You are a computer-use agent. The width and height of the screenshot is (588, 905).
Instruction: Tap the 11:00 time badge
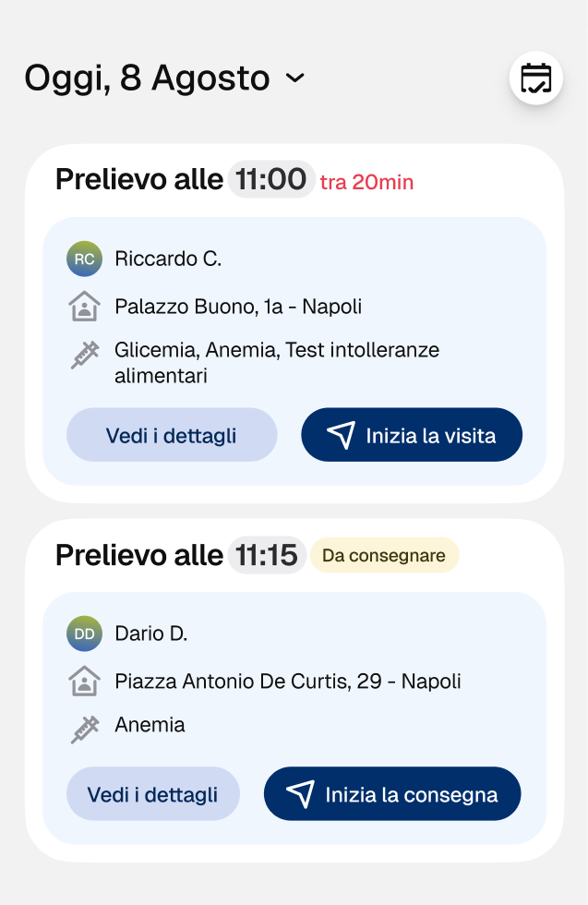point(271,179)
